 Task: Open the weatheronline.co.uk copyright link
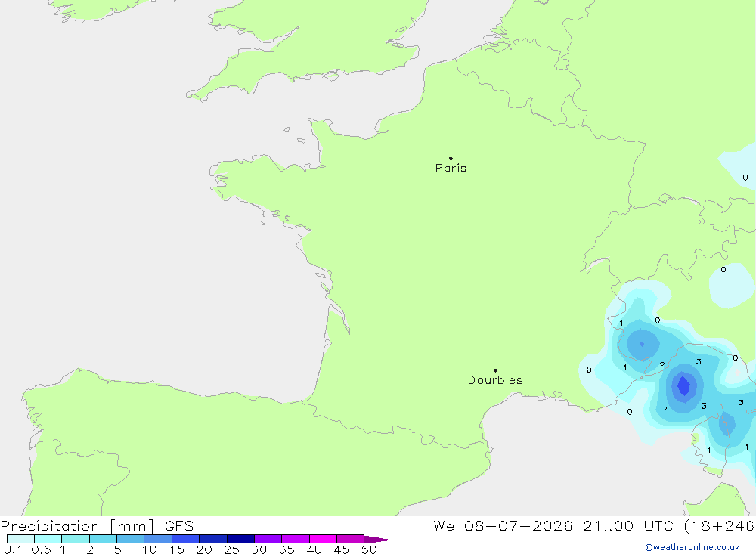coord(692,547)
